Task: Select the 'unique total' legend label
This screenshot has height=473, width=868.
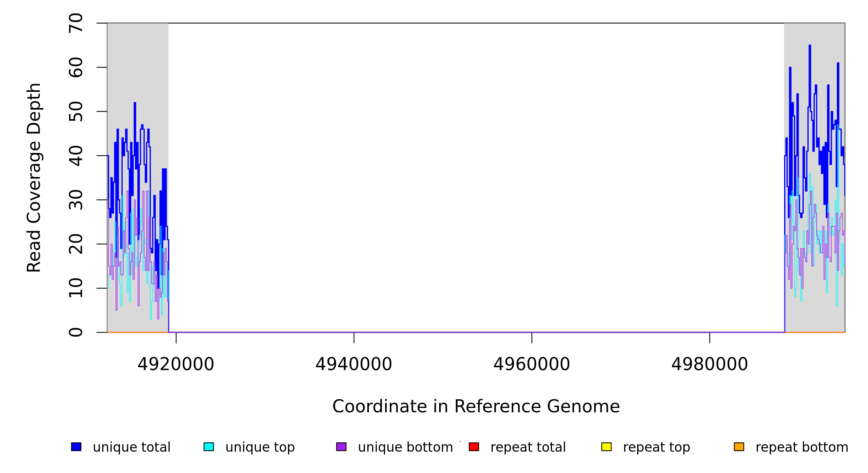Action: click(x=131, y=447)
